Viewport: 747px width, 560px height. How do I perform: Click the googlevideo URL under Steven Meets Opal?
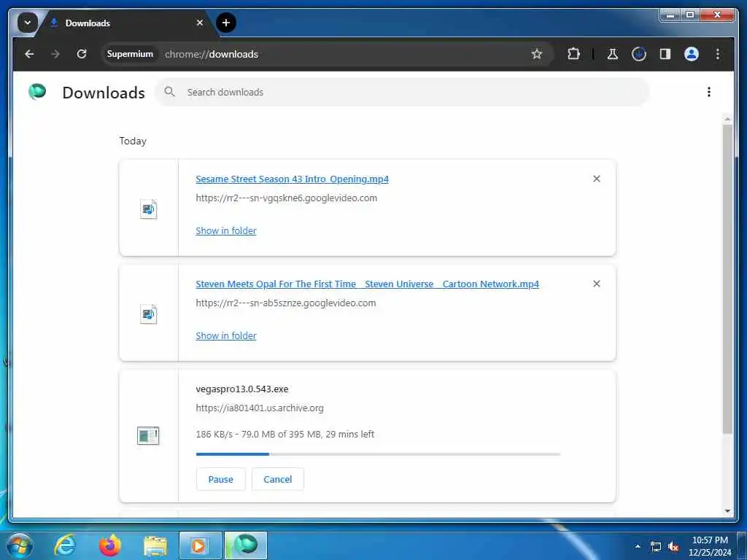pos(286,303)
